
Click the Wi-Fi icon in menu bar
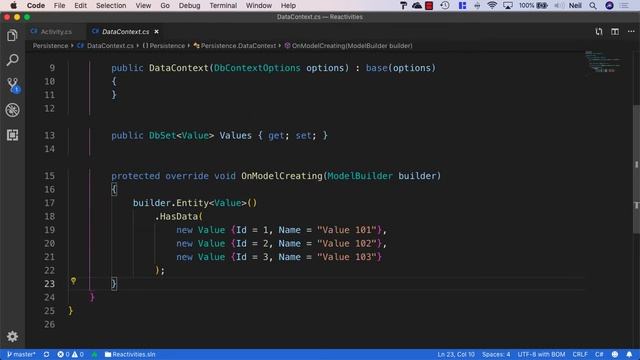click(x=492, y=5)
